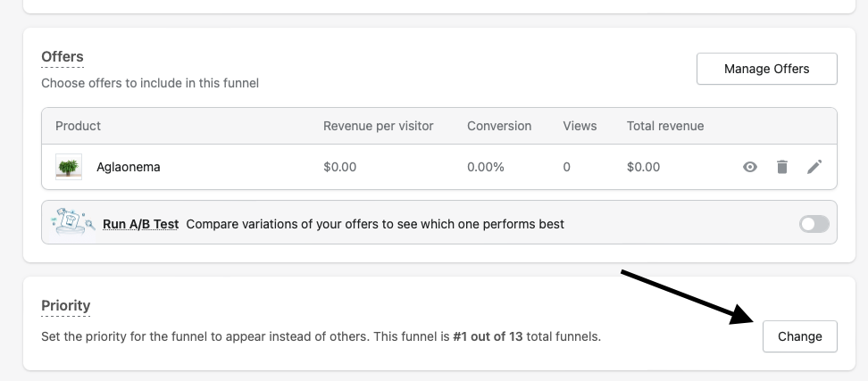Click the Revenue per visitor column header

tap(378, 126)
